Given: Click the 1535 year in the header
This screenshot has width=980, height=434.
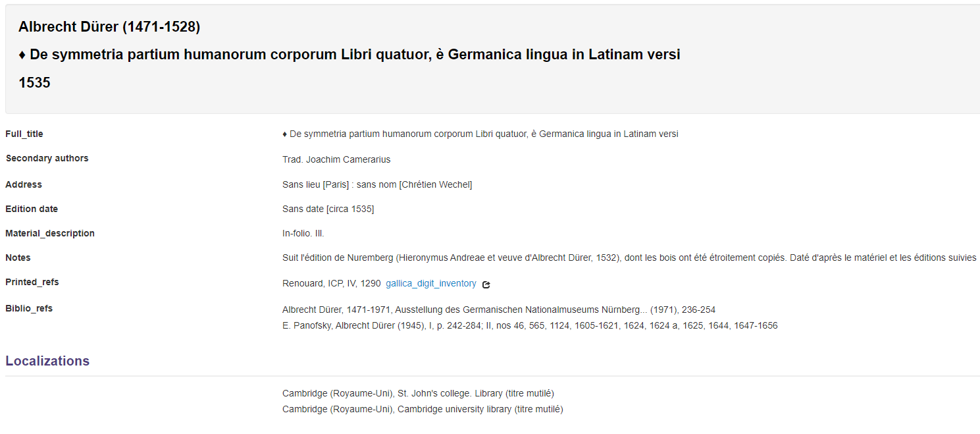Looking at the screenshot, I should 34,82.
